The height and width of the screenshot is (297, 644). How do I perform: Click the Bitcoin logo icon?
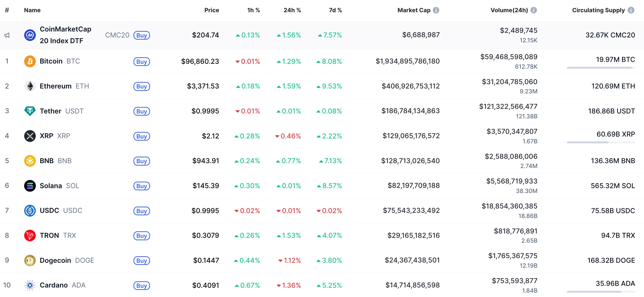point(30,61)
